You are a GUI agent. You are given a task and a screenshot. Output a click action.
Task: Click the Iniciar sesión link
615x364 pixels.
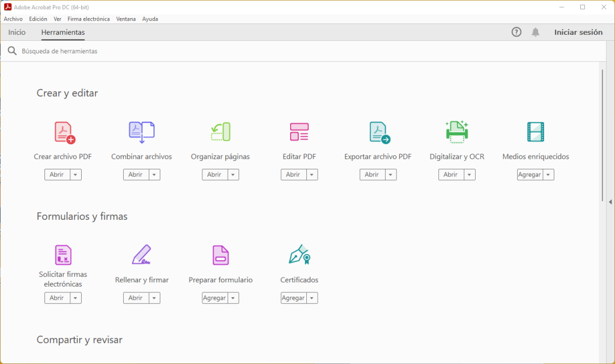pyautogui.click(x=578, y=32)
